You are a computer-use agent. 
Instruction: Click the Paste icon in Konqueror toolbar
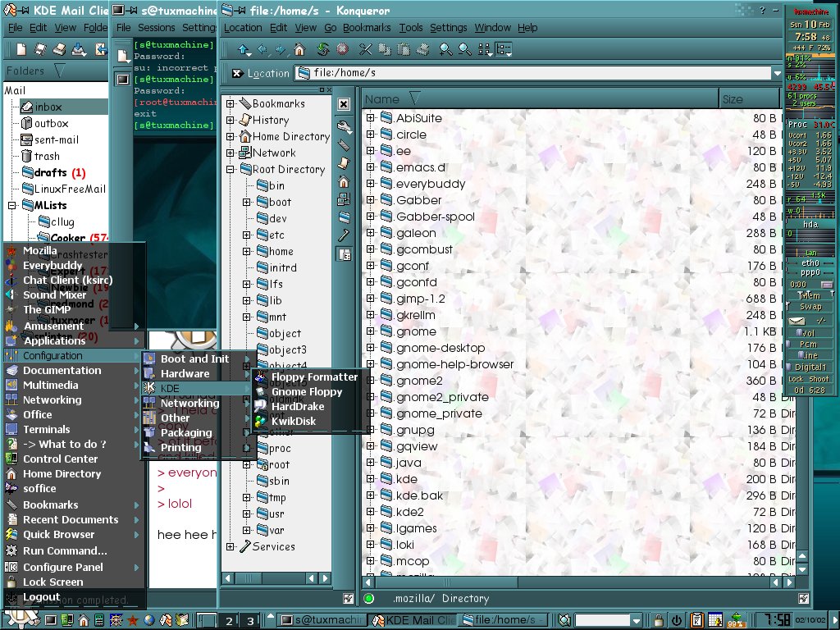pyautogui.click(x=404, y=50)
